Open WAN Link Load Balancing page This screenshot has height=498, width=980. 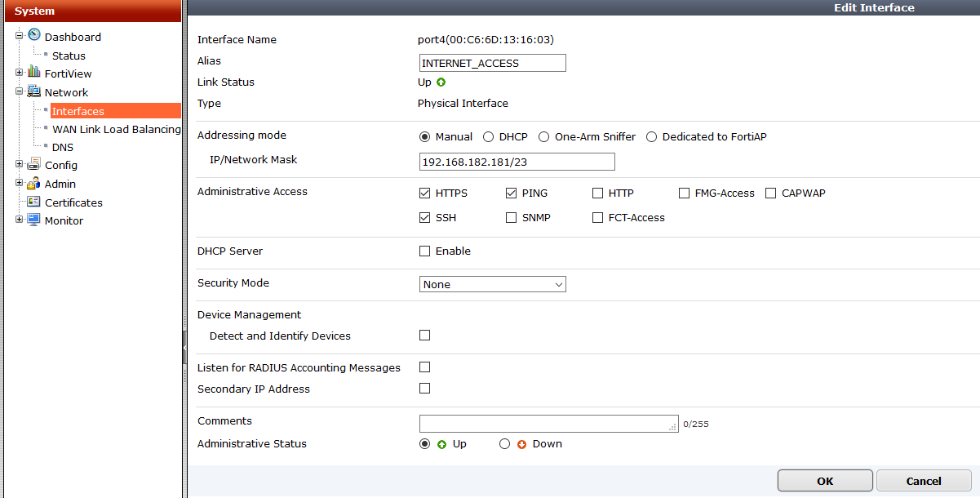pos(116,129)
